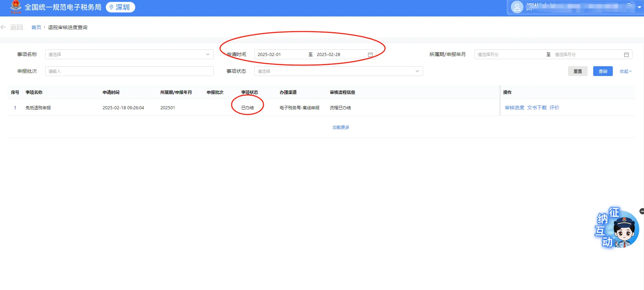The image size is (644, 290).
Task: Click the 评价 link
Action: click(554, 108)
